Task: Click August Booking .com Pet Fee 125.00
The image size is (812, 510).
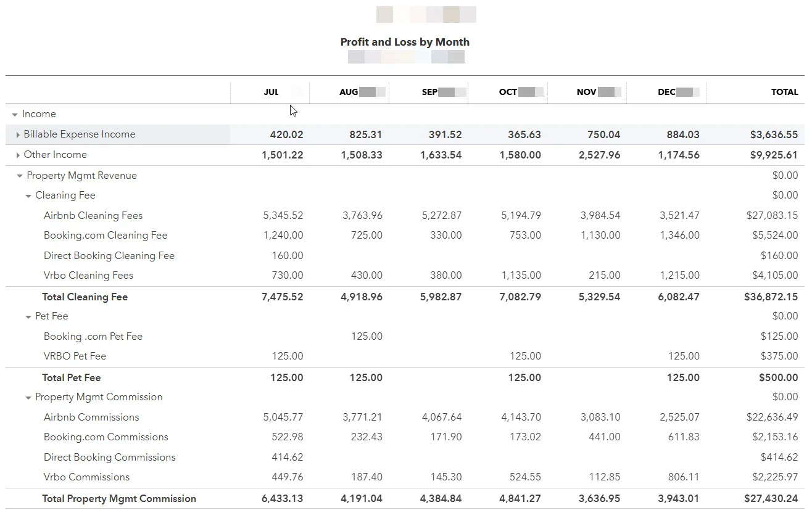Action: coord(367,337)
